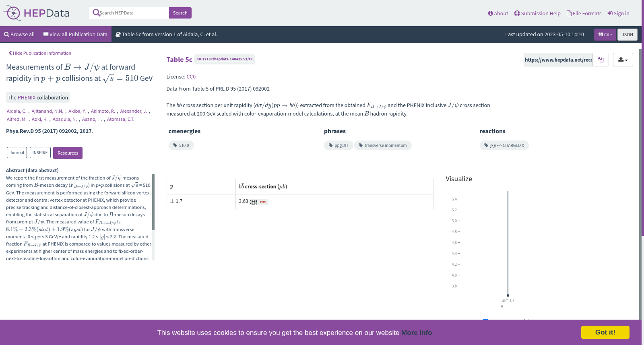Image resolution: width=644 pixels, height=345 pixels.
Task: Collapse the panel with Hide Publication Information
Action: pos(40,53)
